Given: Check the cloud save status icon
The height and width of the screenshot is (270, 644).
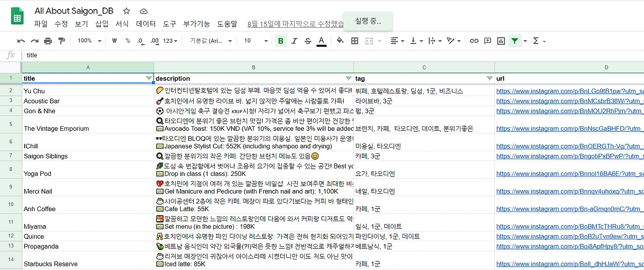Looking at the screenshot, I should click(144, 11).
